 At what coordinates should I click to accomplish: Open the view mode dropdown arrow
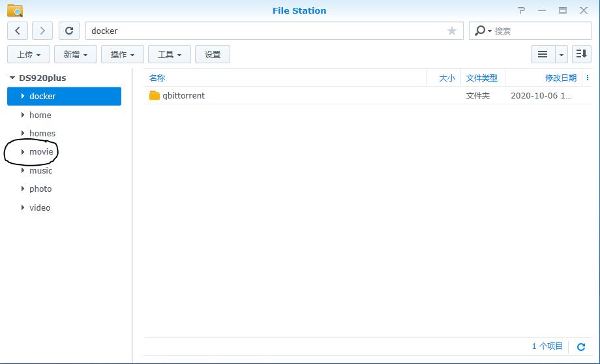coord(561,54)
